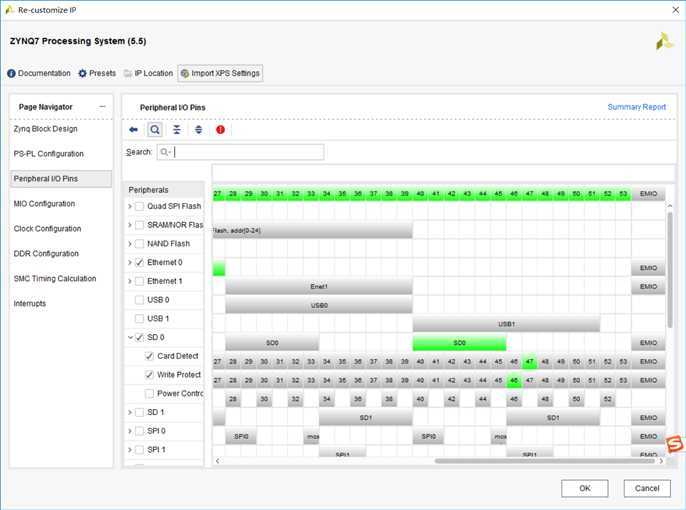Enable SRAM/NOR Flash checkbox
The width and height of the screenshot is (686, 510).
(140, 225)
